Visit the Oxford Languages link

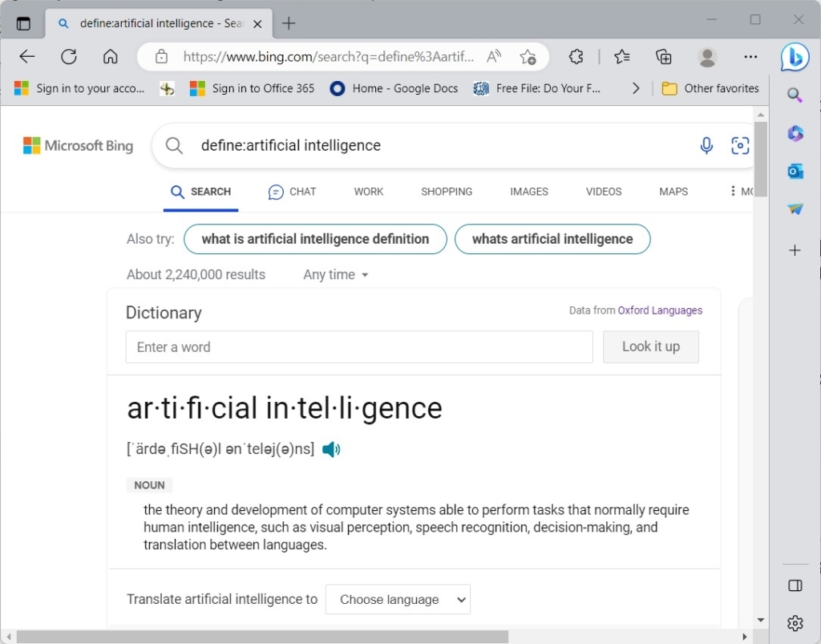pyautogui.click(x=660, y=310)
